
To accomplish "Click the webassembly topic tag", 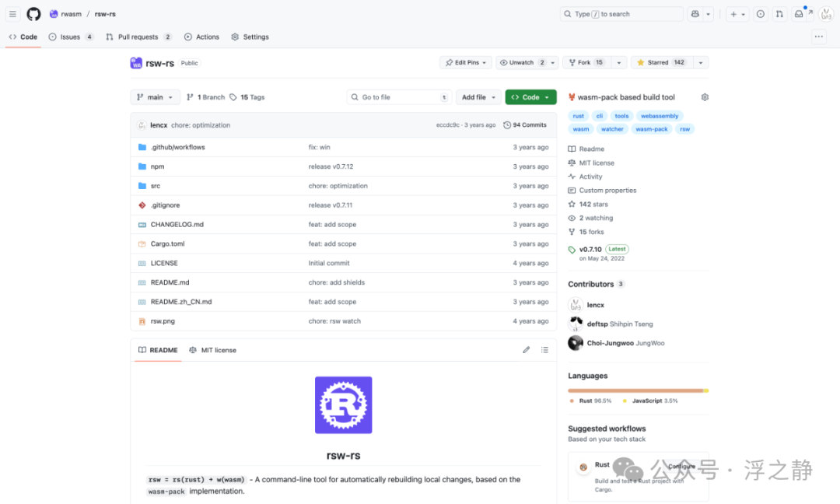I will pyautogui.click(x=660, y=116).
